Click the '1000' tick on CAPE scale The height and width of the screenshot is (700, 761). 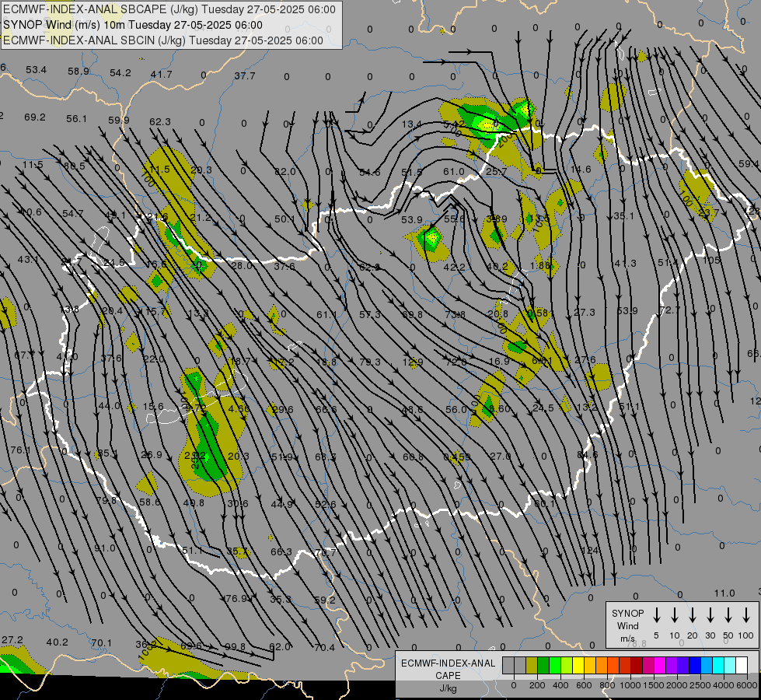click(x=630, y=685)
